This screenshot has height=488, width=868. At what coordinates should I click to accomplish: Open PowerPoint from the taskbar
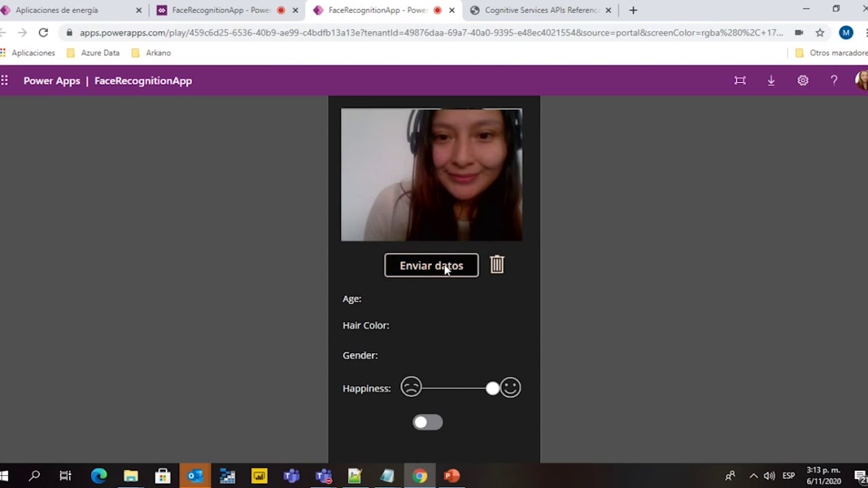click(x=452, y=476)
